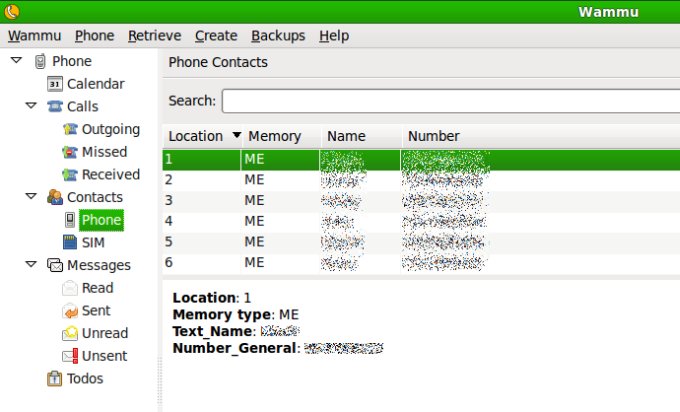Select the Unsent messages icon
680x412 pixels.
pos(70,356)
